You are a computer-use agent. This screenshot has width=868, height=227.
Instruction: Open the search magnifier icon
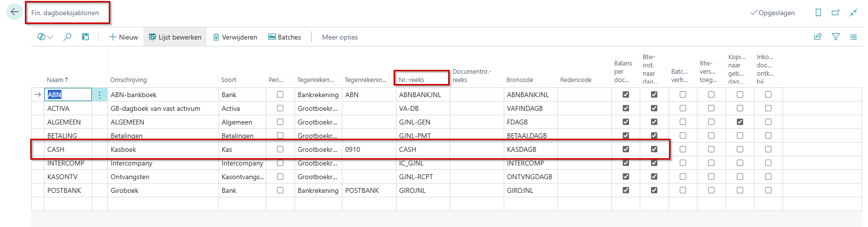pos(67,37)
